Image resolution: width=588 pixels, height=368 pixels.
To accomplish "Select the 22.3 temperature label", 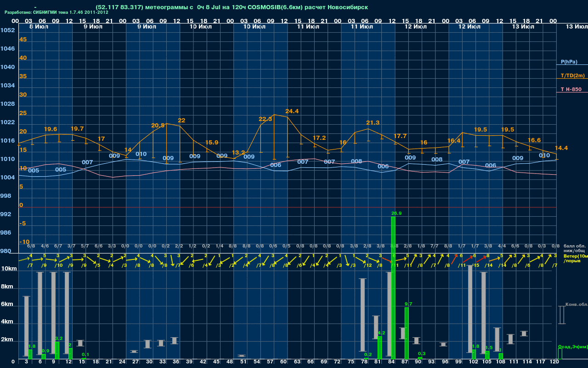I will pos(266,119).
